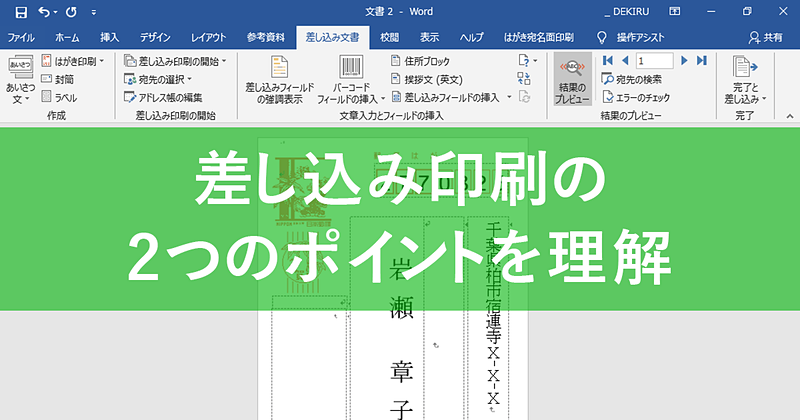Viewport: 800px width, 420px height.
Task: Click the 操作アシスト lightbulb search box
Action: point(631,37)
